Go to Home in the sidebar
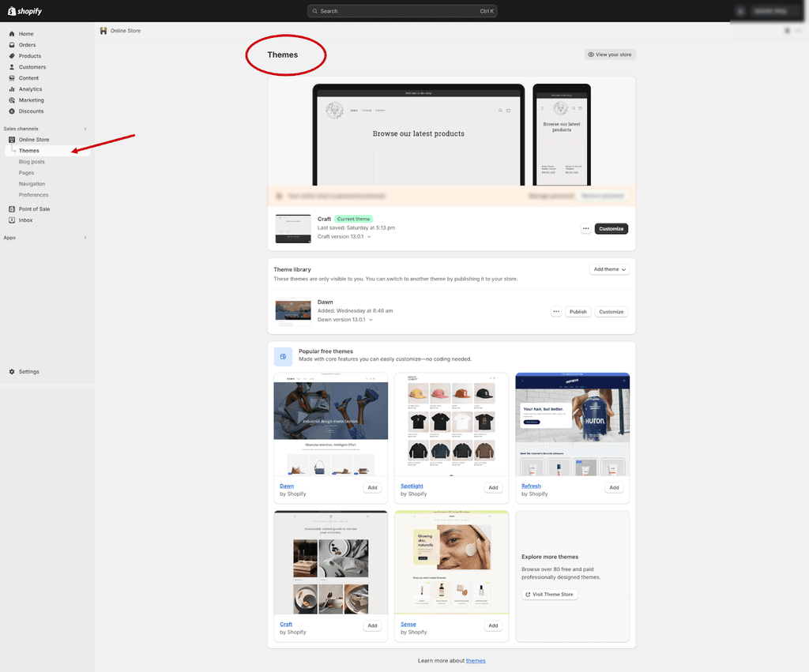 click(26, 34)
